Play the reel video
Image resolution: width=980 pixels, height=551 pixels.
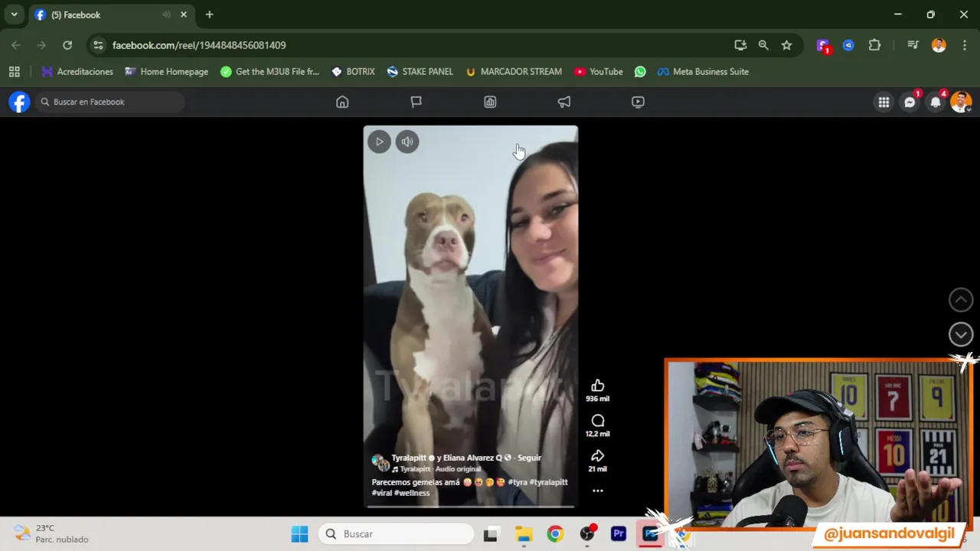tap(379, 142)
